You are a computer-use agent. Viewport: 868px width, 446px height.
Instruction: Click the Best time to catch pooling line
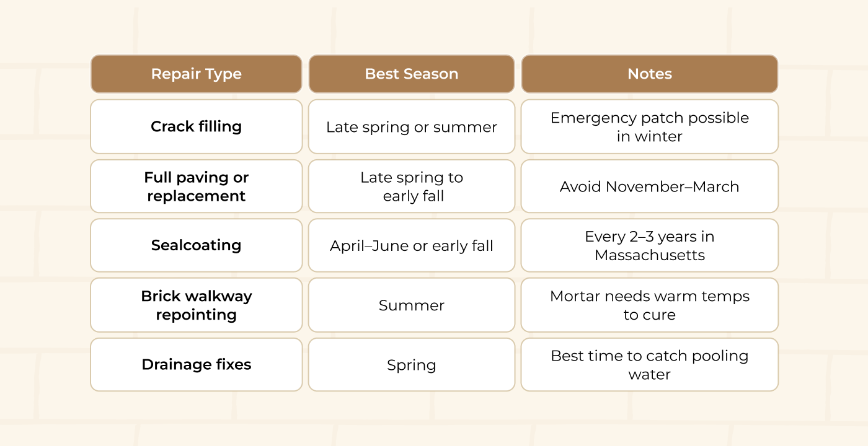649,356
